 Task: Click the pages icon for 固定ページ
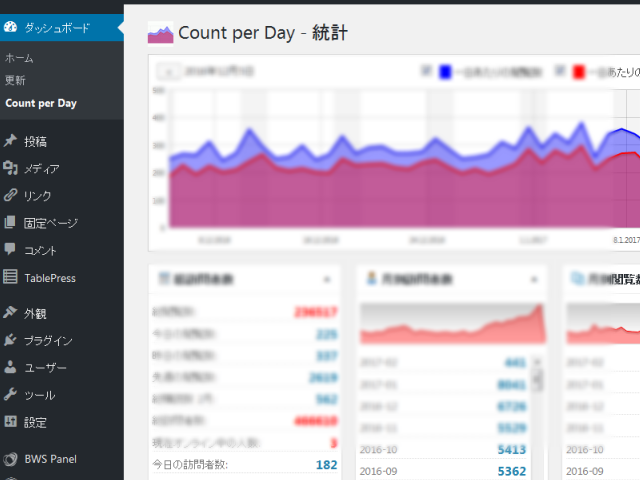(x=10, y=222)
